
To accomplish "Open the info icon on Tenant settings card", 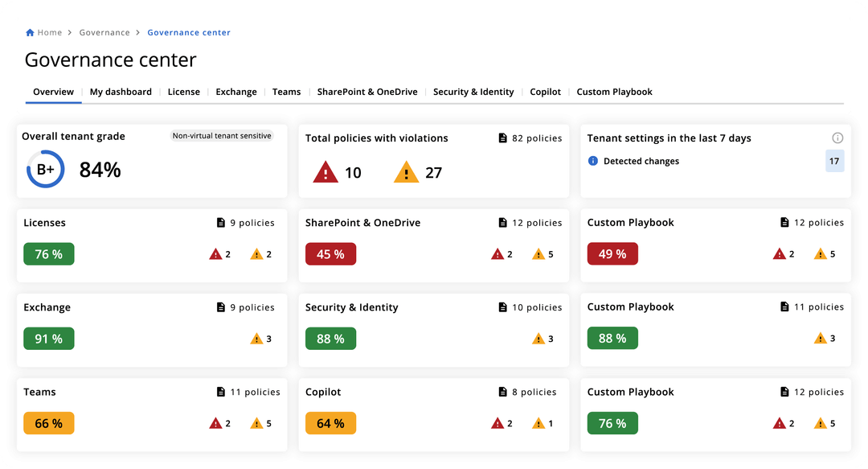I will point(837,138).
